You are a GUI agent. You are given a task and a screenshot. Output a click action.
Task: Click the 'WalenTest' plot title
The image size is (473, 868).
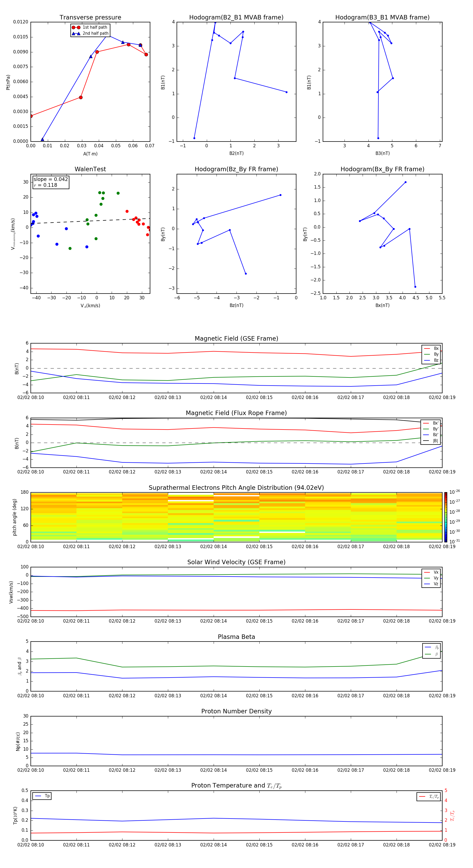point(90,169)
